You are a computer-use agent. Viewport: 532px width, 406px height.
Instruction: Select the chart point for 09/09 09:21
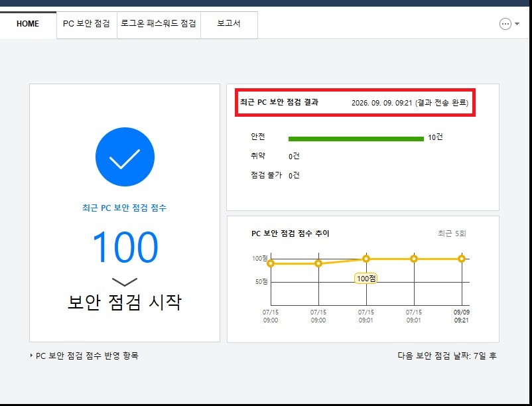pyautogui.click(x=462, y=259)
